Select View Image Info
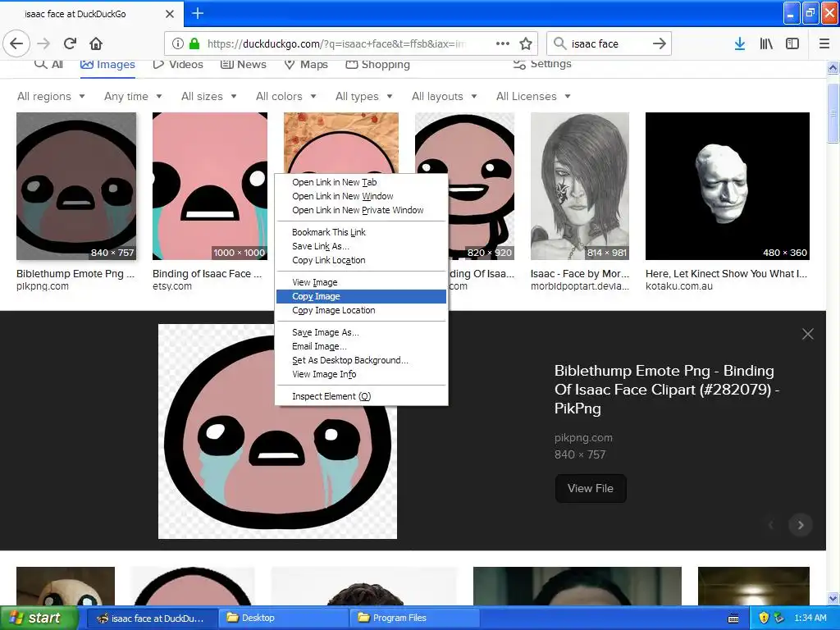 (x=361, y=374)
